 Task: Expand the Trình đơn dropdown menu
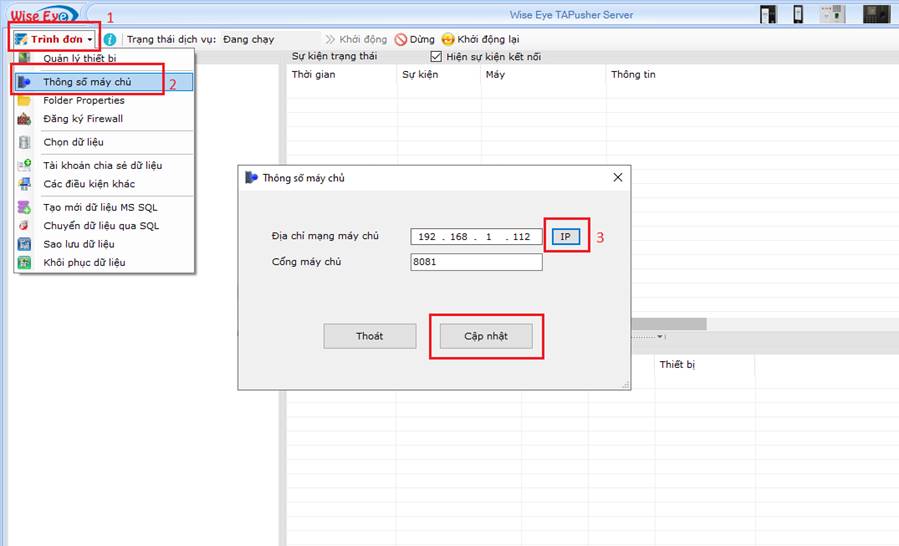point(55,39)
